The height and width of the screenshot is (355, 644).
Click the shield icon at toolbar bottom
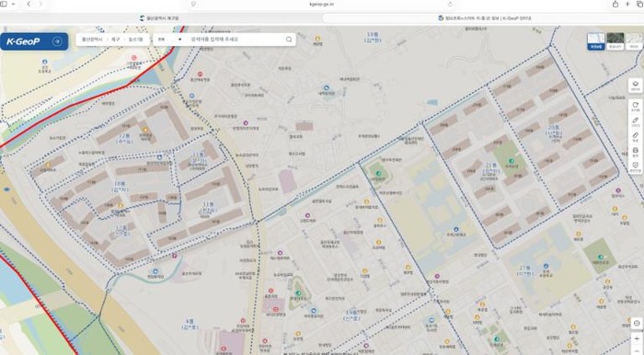[635, 166]
